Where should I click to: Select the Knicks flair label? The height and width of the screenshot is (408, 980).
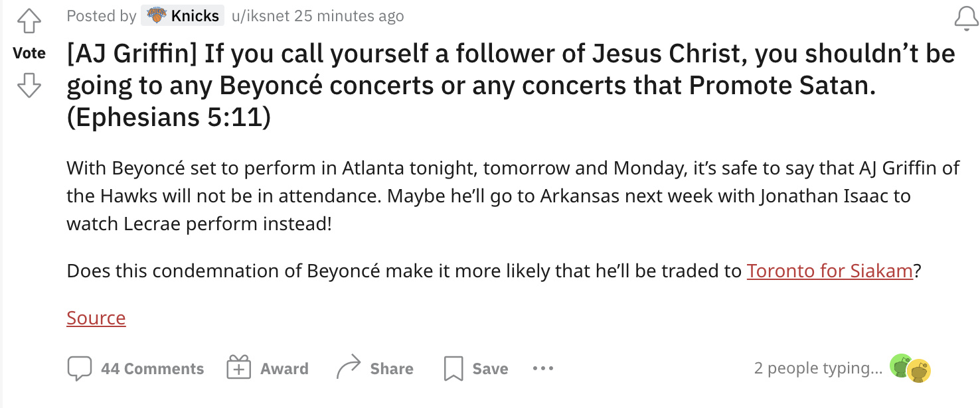click(x=193, y=16)
